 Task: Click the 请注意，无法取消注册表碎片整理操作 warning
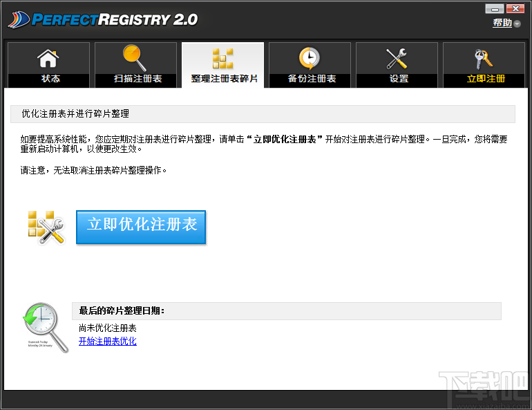point(94,170)
